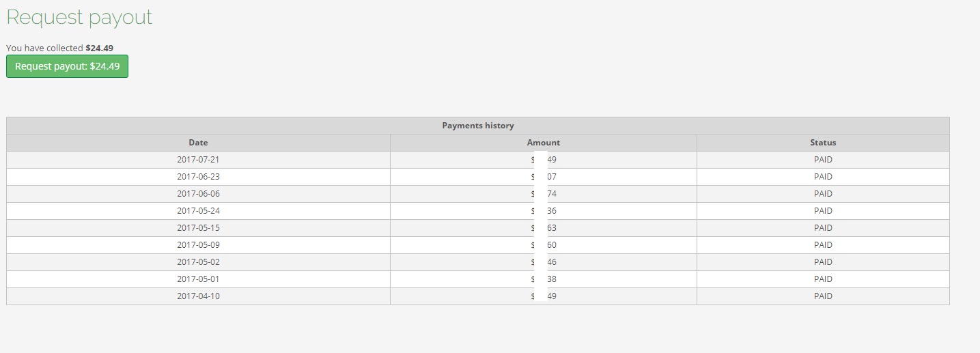Click PAID status in the 2017-04-10 row
980x353 pixels.
pyautogui.click(x=823, y=296)
